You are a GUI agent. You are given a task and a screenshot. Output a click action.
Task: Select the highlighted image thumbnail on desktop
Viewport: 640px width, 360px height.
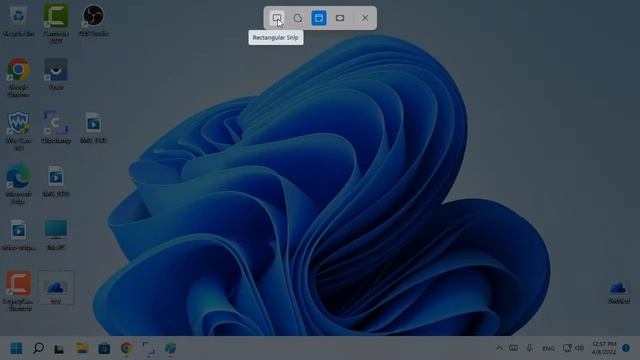[56, 288]
